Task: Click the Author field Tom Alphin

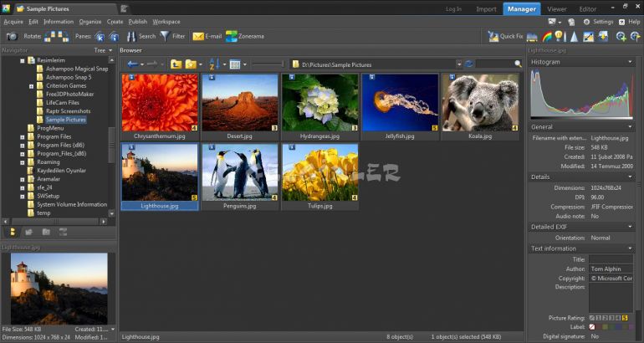Action: pyautogui.click(x=611, y=269)
